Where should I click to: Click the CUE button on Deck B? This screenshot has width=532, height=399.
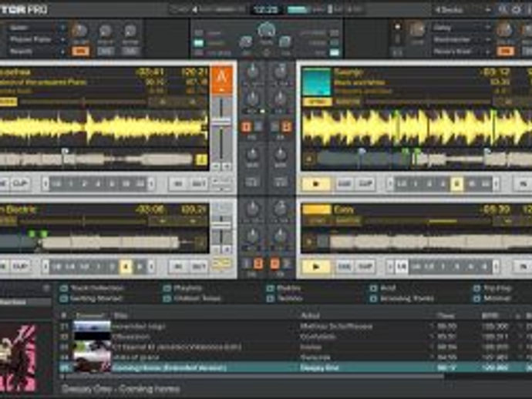tap(344, 184)
